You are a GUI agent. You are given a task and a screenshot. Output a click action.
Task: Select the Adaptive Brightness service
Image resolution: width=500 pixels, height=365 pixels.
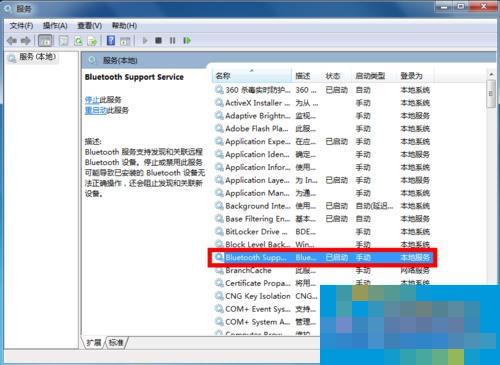pos(323,116)
